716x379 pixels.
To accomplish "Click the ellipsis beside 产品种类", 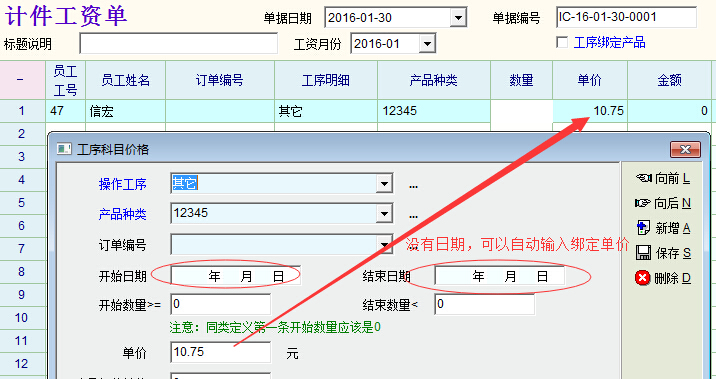I will 413,216.
